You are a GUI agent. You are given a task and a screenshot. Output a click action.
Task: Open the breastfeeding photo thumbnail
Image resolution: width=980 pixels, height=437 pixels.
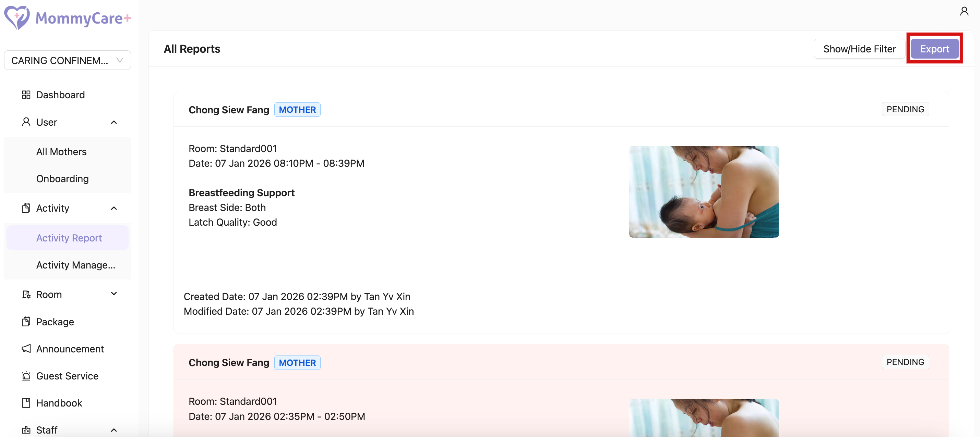(x=704, y=192)
